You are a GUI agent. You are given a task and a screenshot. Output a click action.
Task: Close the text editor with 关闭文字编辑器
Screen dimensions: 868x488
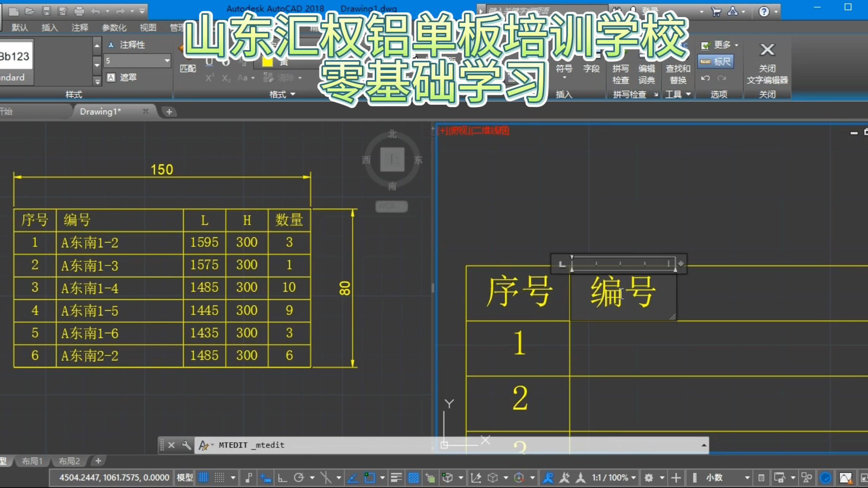pos(767,62)
